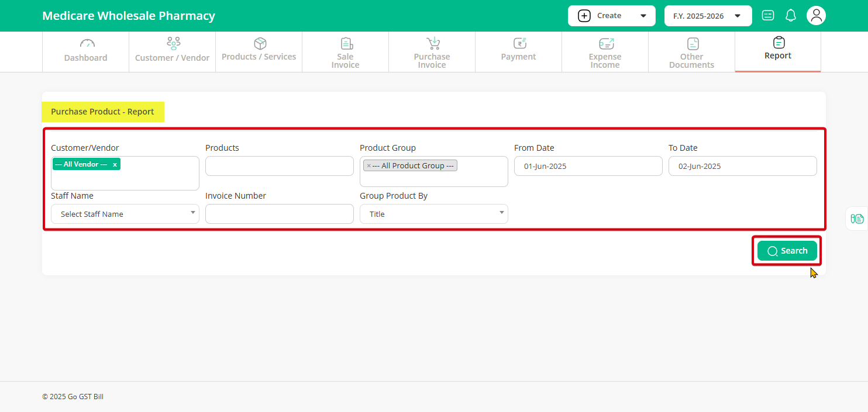The height and width of the screenshot is (412, 868).
Task: Remove the All Vendor tag
Action: (x=115, y=165)
